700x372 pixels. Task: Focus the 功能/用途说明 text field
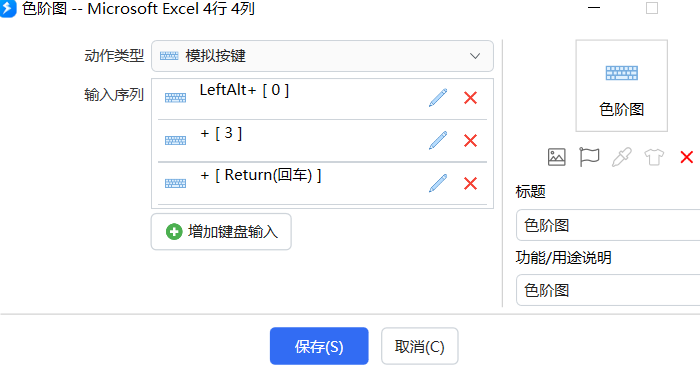(608, 290)
